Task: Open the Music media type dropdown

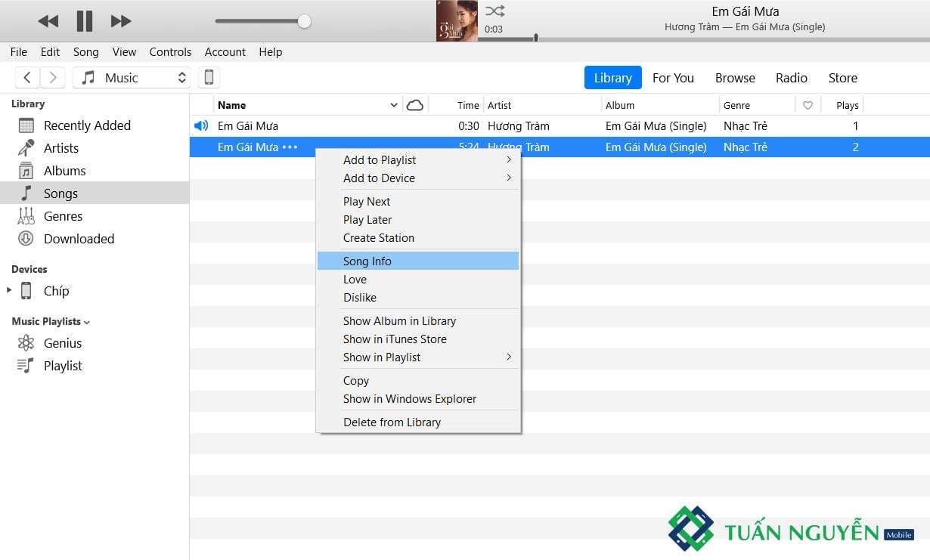Action: point(133,77)
